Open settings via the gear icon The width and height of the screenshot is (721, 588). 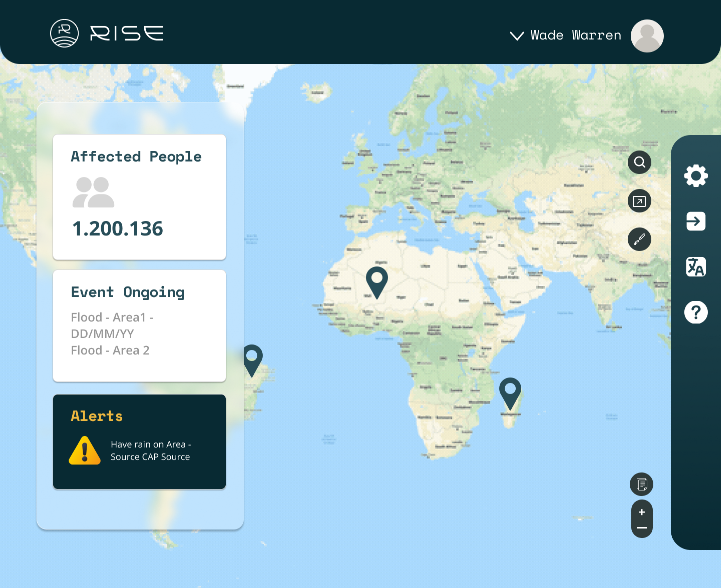(696, 176)
